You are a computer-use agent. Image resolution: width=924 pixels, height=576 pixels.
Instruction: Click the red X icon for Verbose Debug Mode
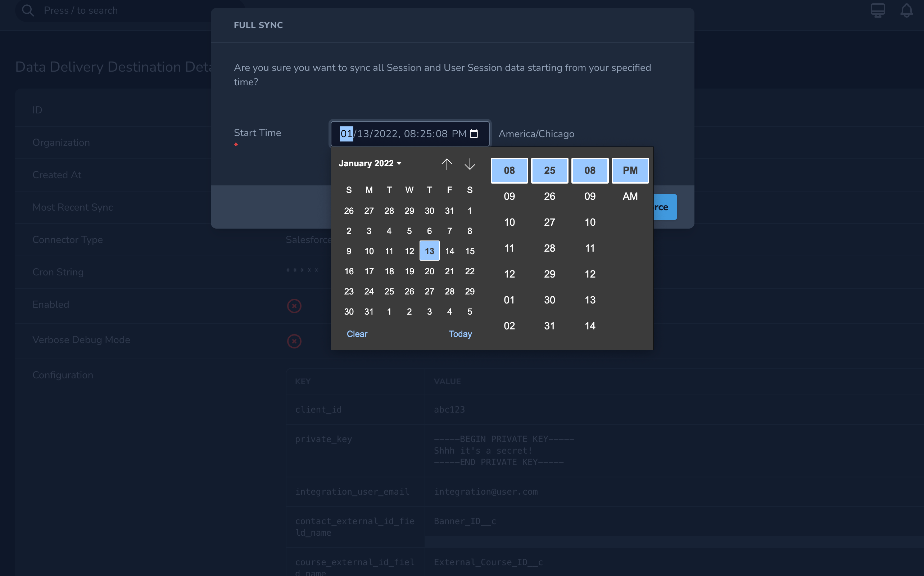tap(294, 341)
